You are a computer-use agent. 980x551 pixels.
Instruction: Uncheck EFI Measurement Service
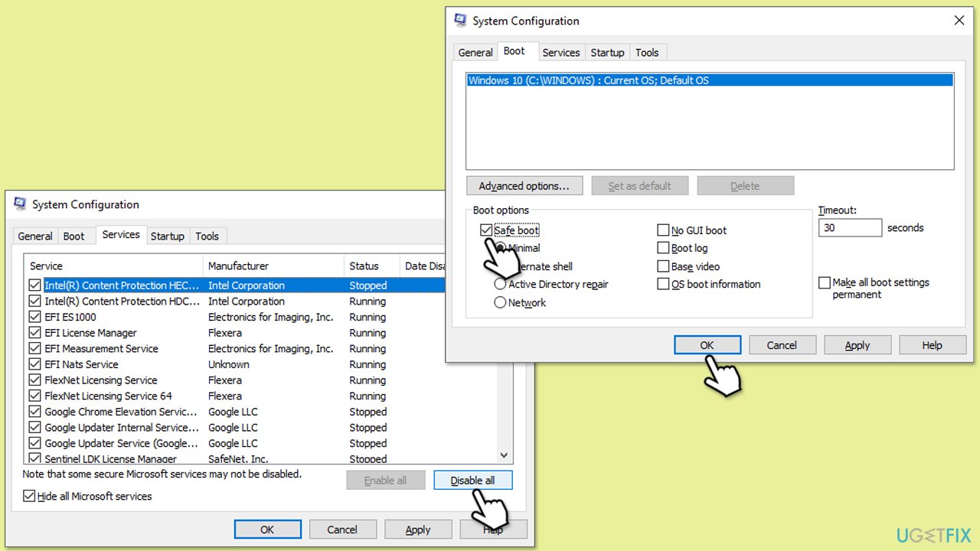coord(34,349)
